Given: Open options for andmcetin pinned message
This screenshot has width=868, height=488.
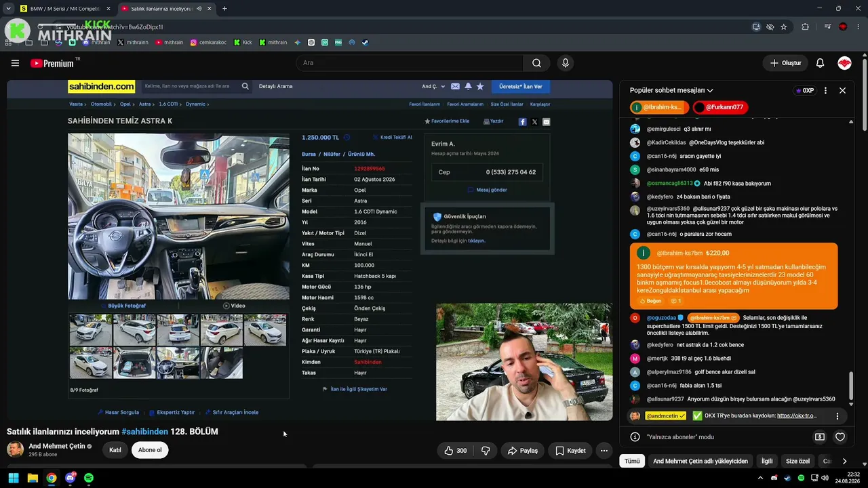Looking at the screenshot, I should tap(837, 416).
